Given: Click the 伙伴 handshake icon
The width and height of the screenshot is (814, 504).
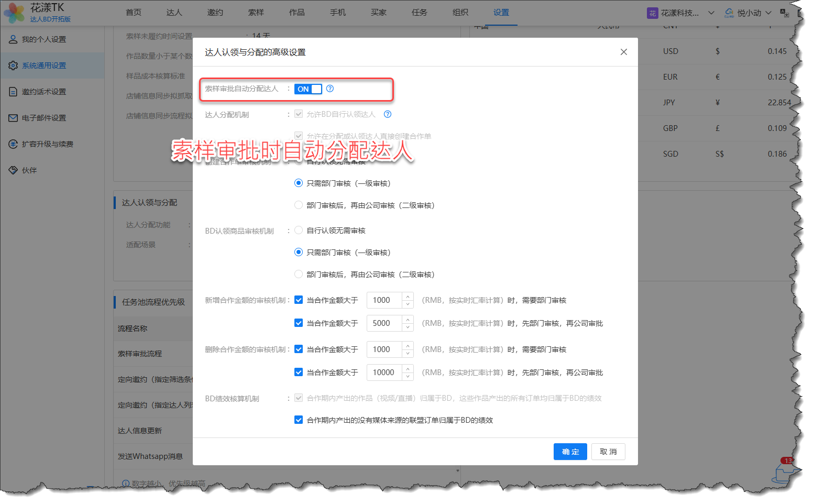Looking at the screenshot, I should (13, 170).
